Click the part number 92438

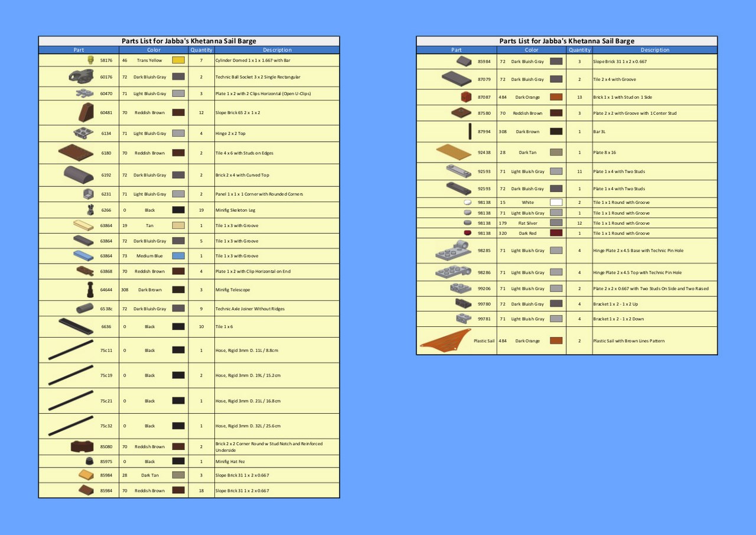point(484,152)
